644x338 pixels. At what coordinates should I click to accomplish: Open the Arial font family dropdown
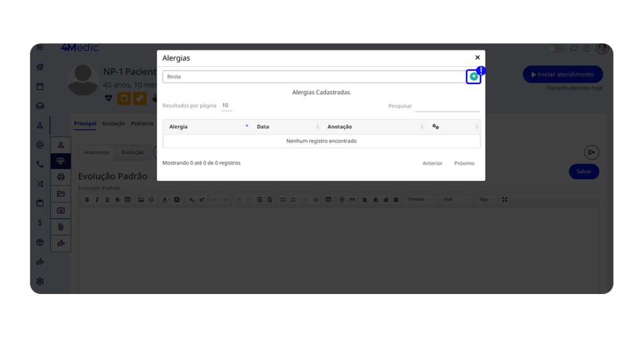[x=456, y=200]
